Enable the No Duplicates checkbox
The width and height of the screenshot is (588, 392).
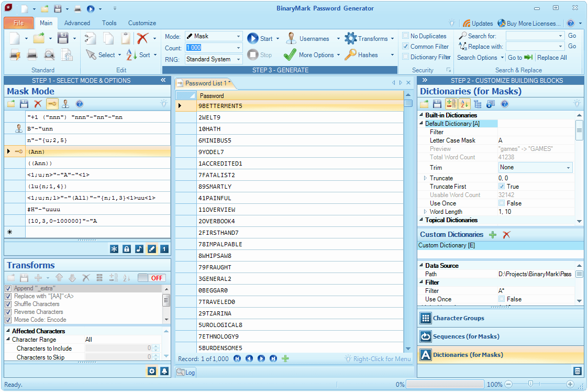(406, 36)
